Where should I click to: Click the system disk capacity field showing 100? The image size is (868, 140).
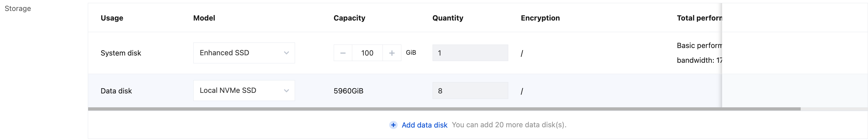tap(367, 53)
